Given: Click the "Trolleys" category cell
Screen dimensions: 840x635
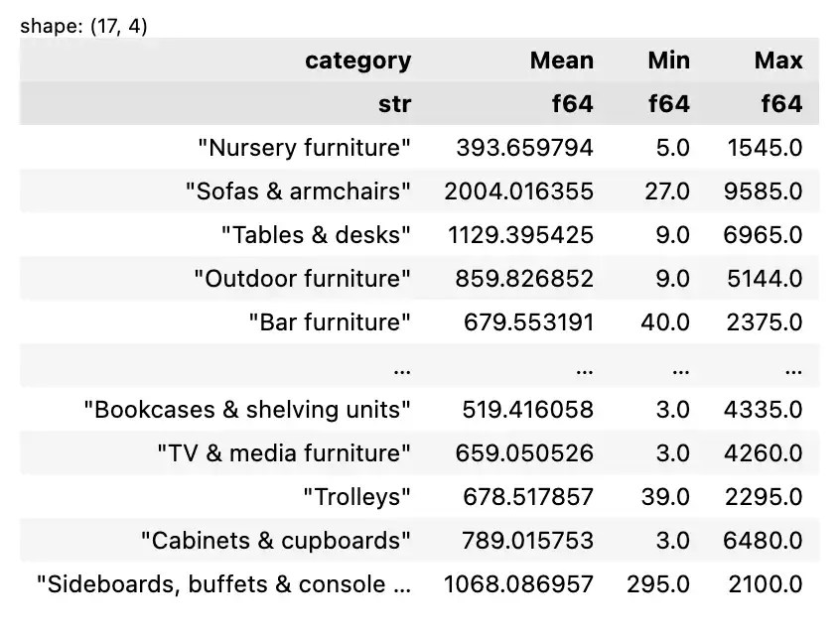Looking at the screenshot, I should [356, 497].
